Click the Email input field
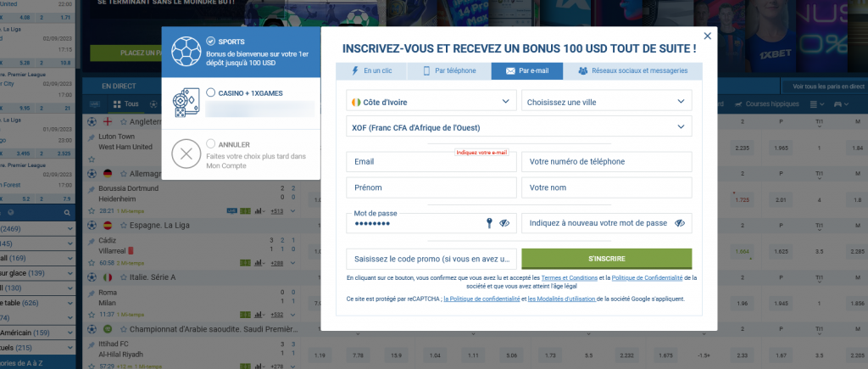 [x=431, y=162]
